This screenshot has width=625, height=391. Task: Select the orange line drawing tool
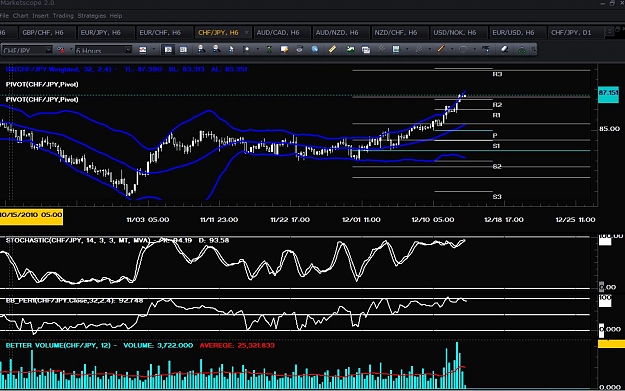pyautogui.click(x=441, y=49)
